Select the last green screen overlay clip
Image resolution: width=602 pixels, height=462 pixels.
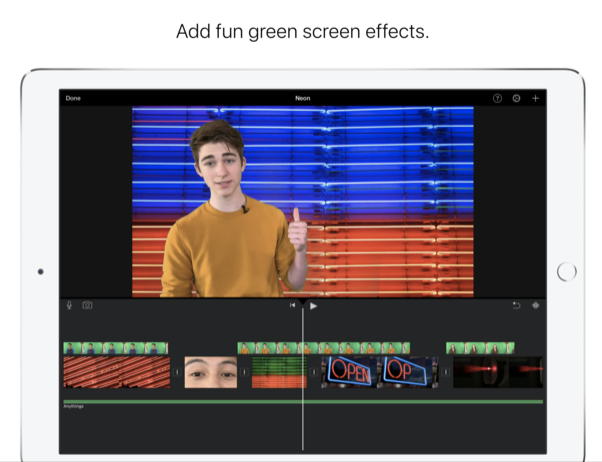point(480,348)
